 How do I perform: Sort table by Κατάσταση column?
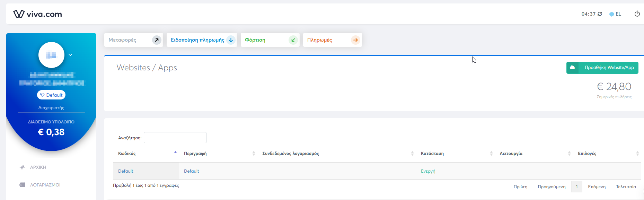click(x=432, y=154)
